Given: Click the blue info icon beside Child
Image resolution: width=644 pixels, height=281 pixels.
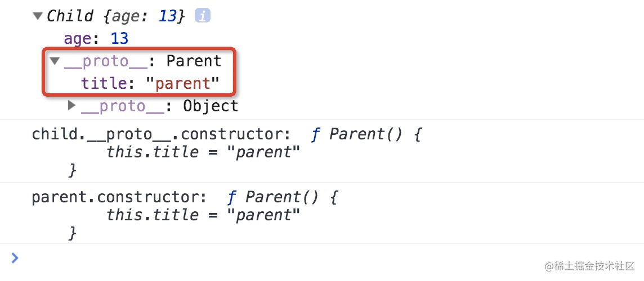Looking at the screenshot, I should pos(202,16).
